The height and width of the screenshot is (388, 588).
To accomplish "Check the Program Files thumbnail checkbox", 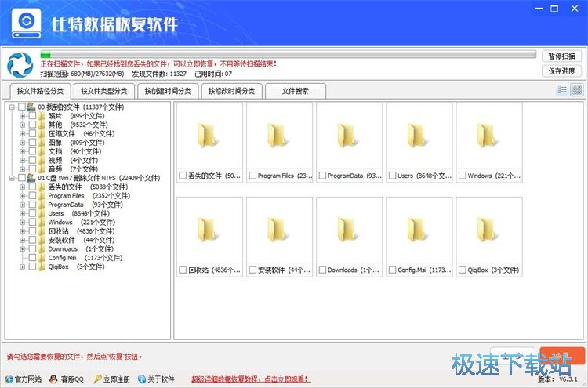I will pyautogui.click(x=252, y=176).
